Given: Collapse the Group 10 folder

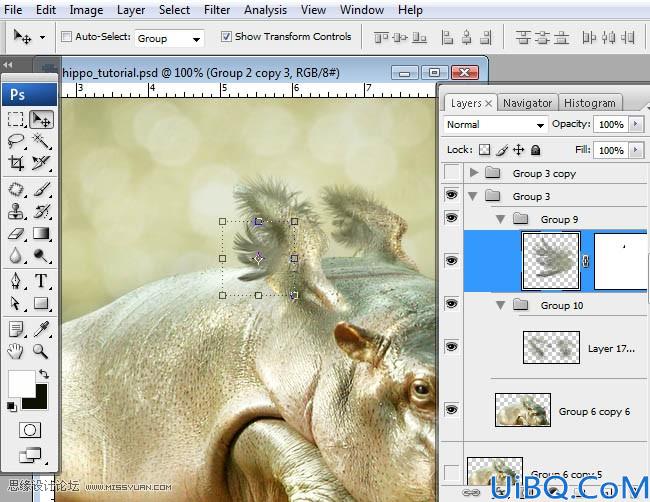Looking at the screenshot, I should tap(500, 305).
